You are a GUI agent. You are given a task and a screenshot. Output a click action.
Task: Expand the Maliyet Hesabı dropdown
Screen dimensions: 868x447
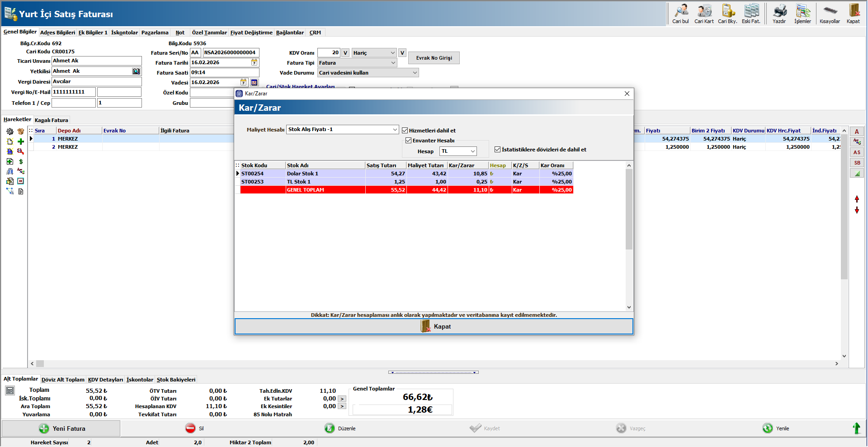[x=395, y=130]
